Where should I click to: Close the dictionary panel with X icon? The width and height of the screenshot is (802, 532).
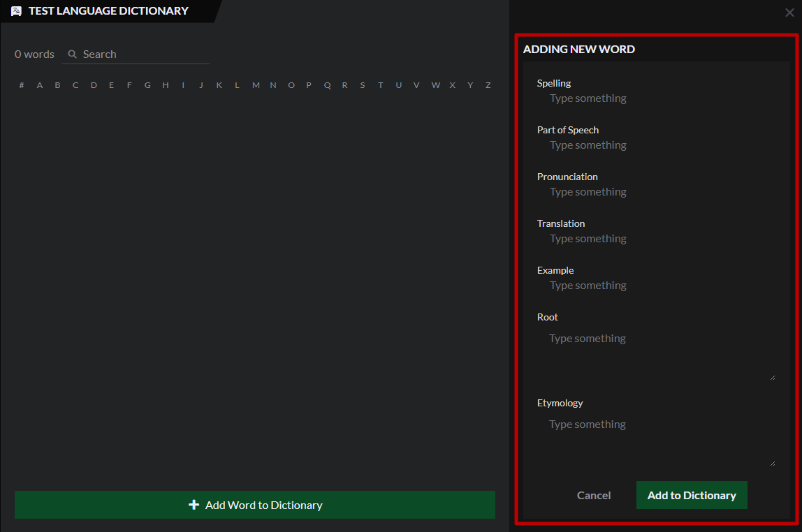click(789, 13)
